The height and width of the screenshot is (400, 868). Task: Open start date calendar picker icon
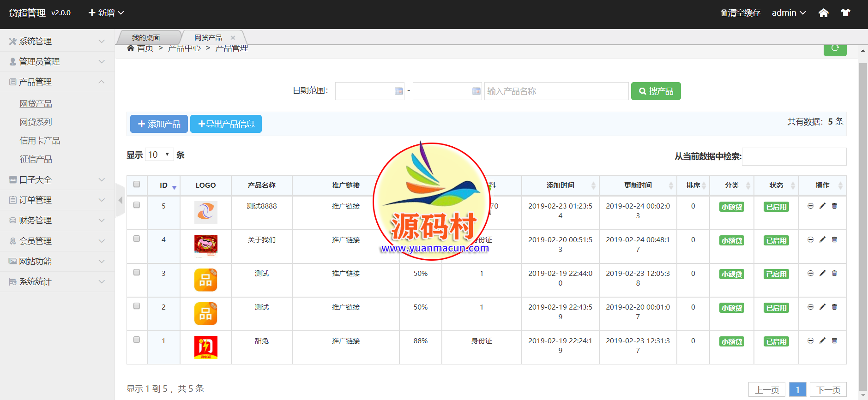click(x=399, y=91)
